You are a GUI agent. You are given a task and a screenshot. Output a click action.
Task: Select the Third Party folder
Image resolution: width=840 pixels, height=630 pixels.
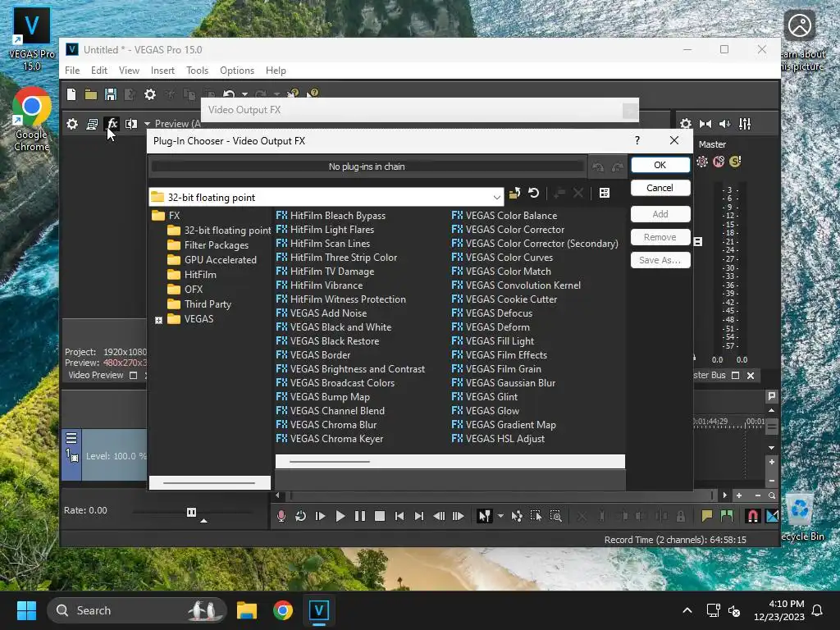click(x=199, y=304)
